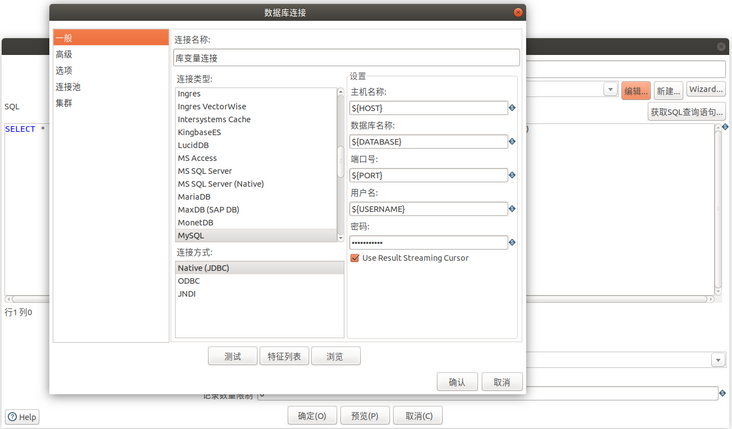Click the 特征列表 button
Viewport: 732px width, 429px height.
[x=285, y=357]
